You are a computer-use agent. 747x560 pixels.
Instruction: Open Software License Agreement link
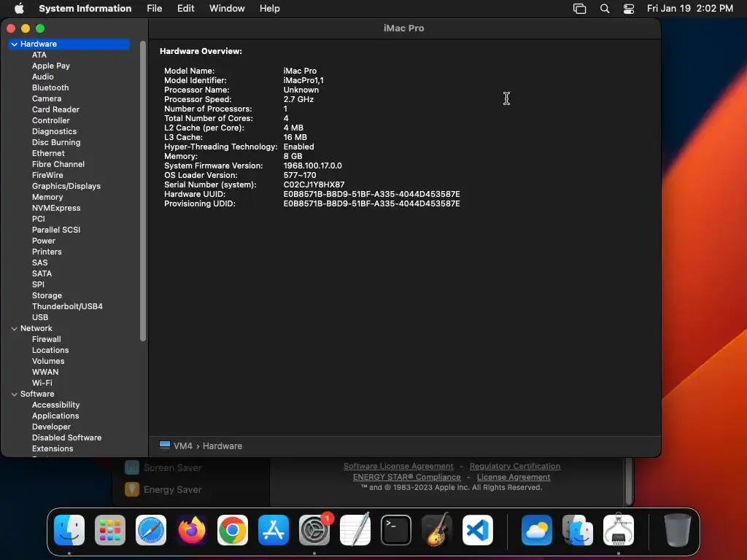398,466
